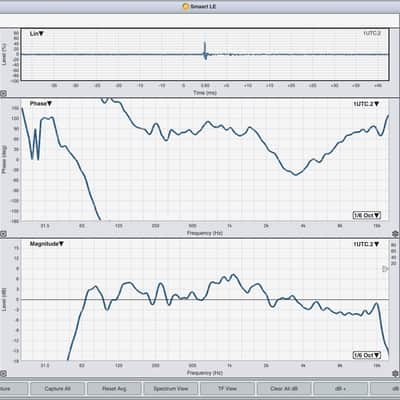Screen dimensions: 400x400
Task: Click the Reset Avg button
Action: (114, 389)
